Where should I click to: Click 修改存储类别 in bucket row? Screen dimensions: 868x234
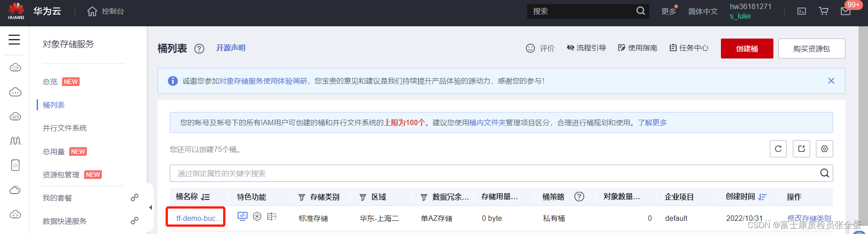coord(809,218)
